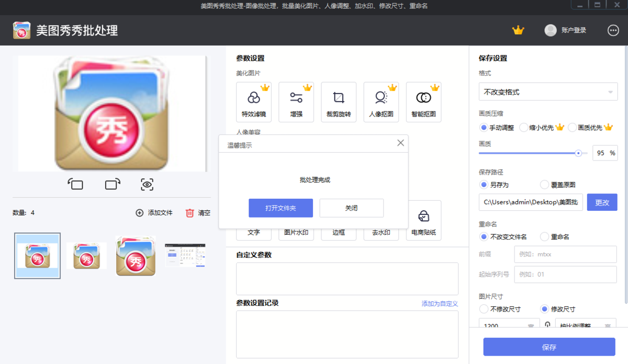The height and width of the screenshot is (364, 628).
Task: Click the 美图秀秀 app logo
Action: point(22,30)
